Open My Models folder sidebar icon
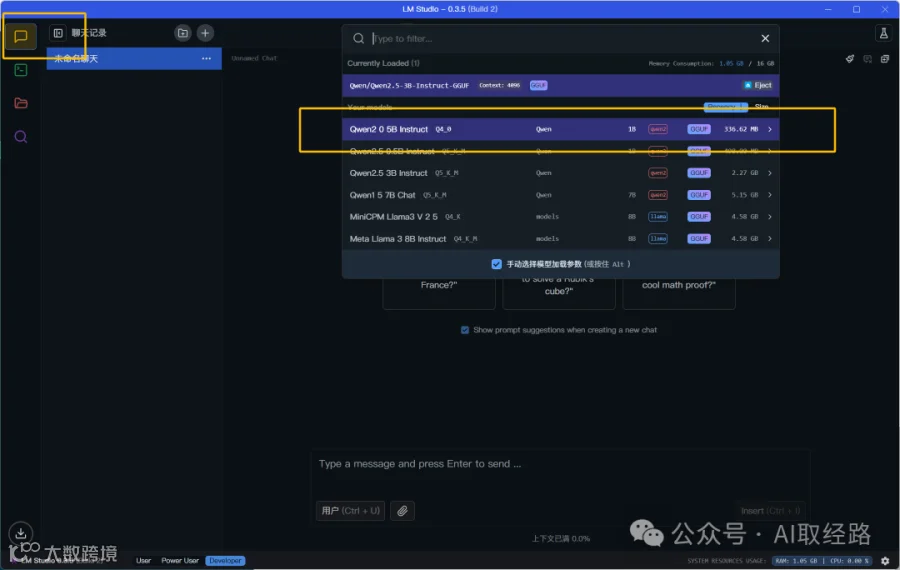900x570 pixels. click(21, 103)
